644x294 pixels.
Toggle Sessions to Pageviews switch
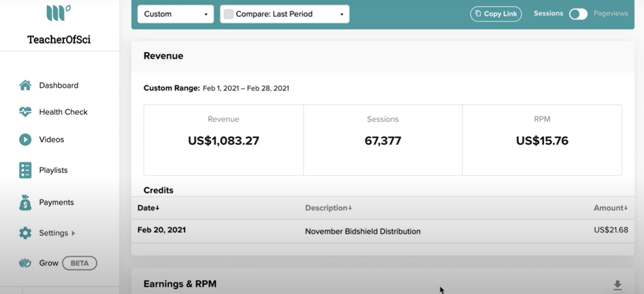(x=578, y=14)
